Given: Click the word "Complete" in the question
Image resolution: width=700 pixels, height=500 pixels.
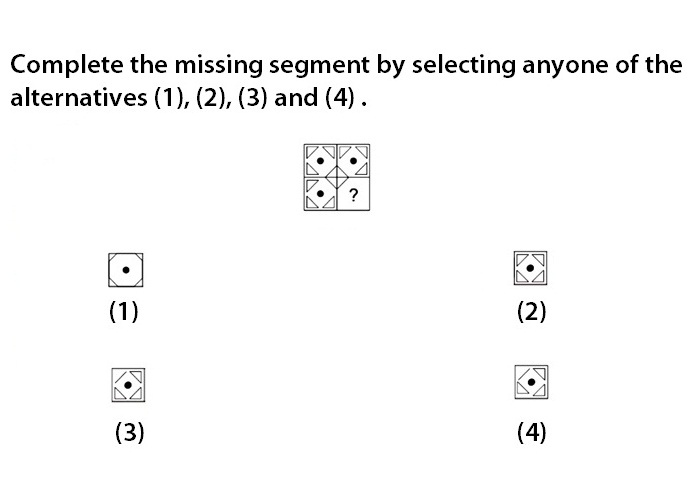Looking at the screenshot, I should (67, 65).
